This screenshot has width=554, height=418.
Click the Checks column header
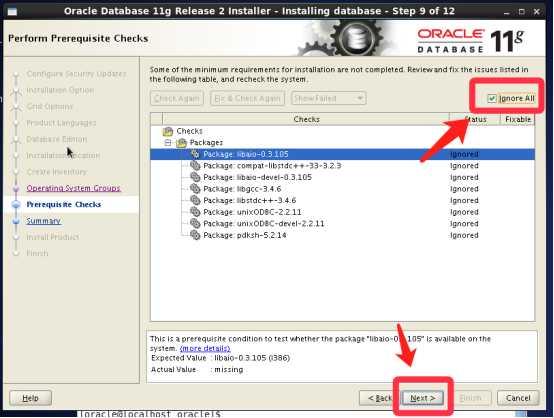[306, 119]
